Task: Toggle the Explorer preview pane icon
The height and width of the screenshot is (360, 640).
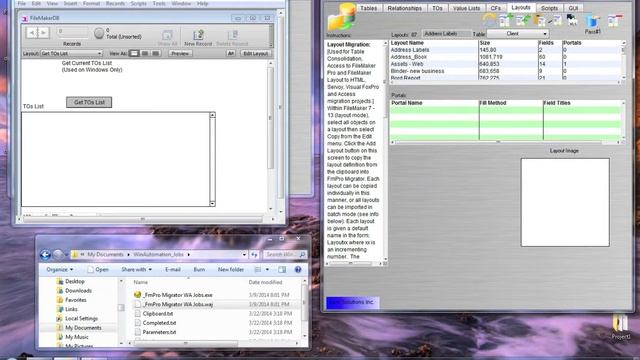Action: (282, 269)
